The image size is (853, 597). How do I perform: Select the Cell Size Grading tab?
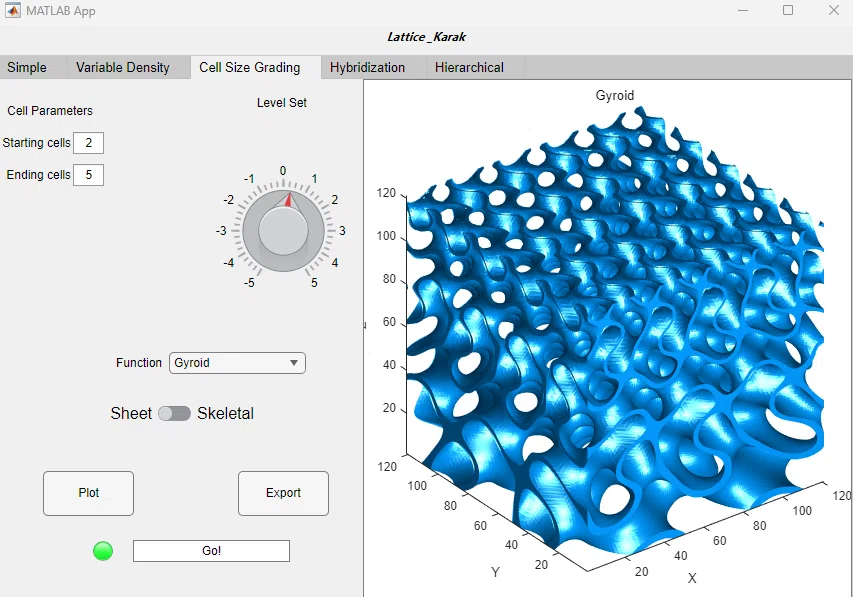pyautogui.click(x=250, y=67)
